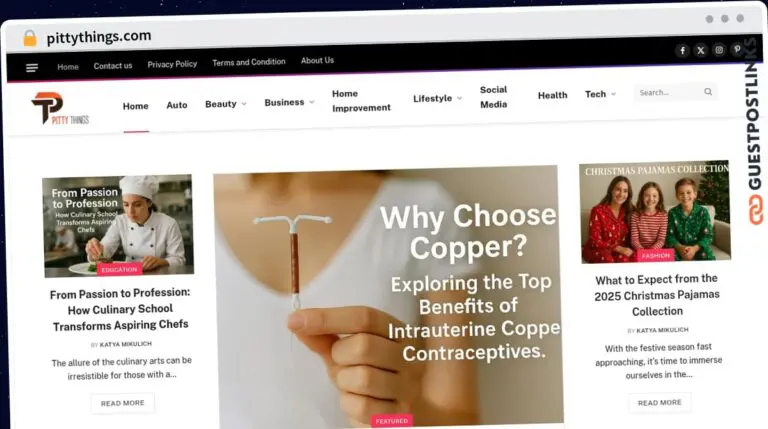768x429 pixels.
Task: Click excerpt 'The allure of the culinary arts'
Action: pyautogui.click(x=121, y=368)
